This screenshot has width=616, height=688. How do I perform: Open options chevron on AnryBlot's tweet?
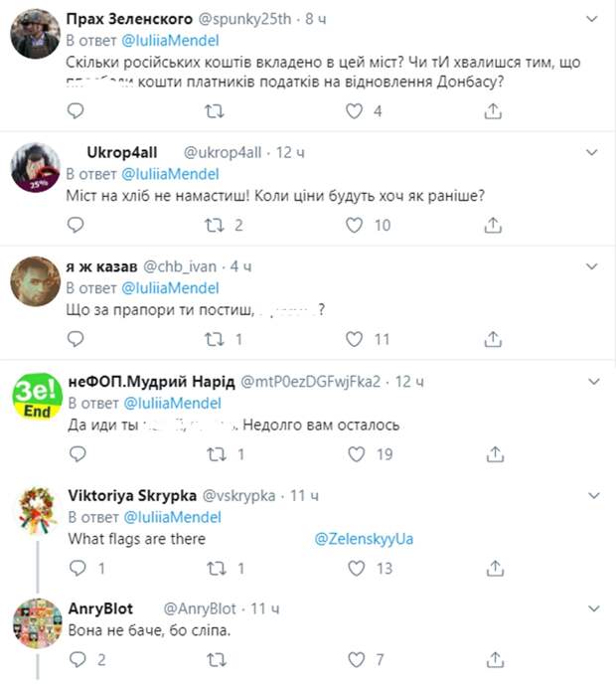[593, 608]
